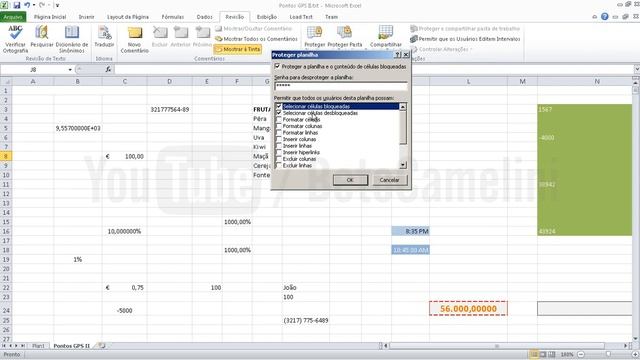Go to Anterior comment
640x360 pixels.
pyautogui.click(x=181, y=33)
